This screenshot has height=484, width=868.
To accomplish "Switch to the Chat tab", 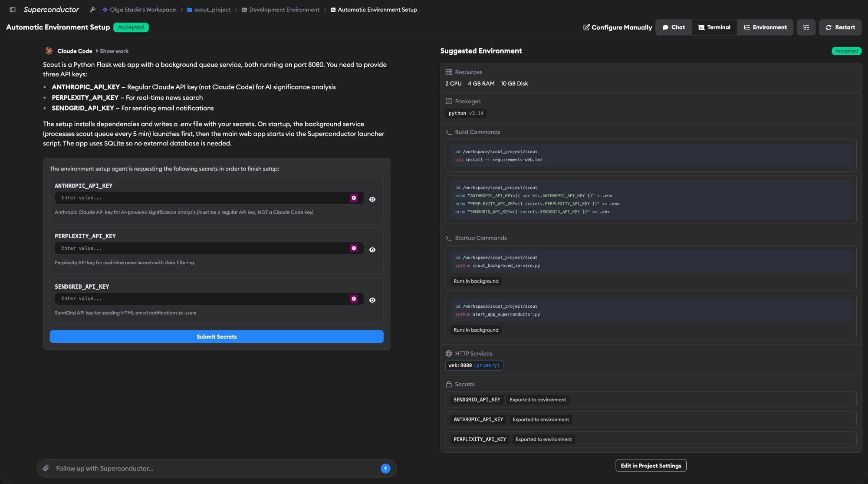I will [674, 27].
